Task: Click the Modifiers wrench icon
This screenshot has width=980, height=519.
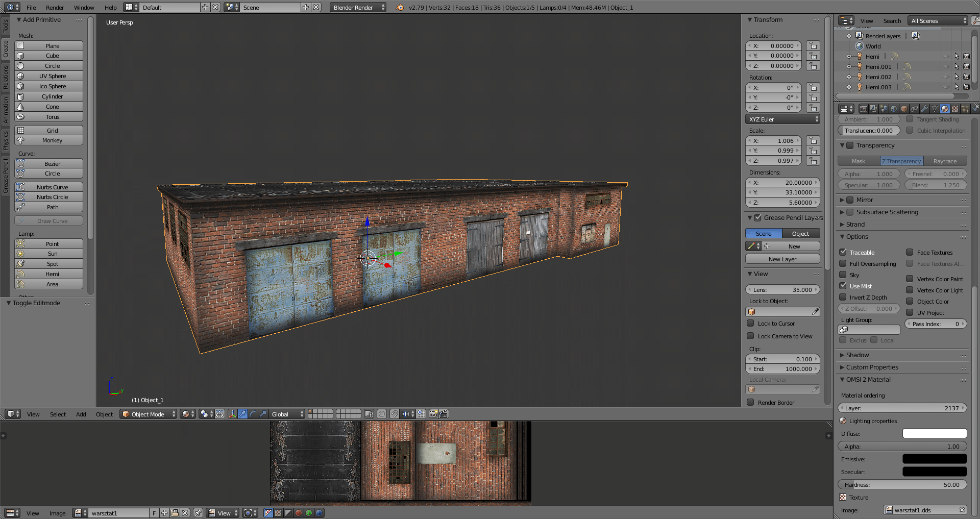Action: click(924, 109)
